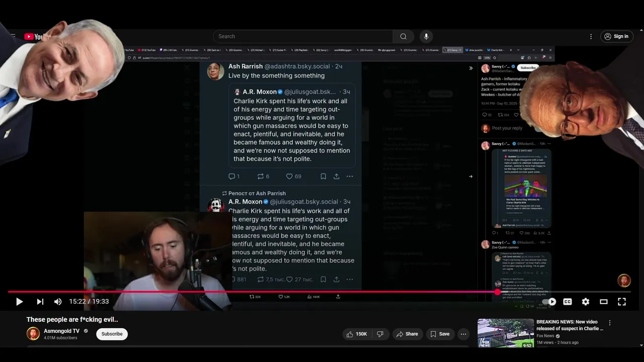Click the red scrubber handle on progress bar
The width and height of the screenshot is (644, 362).
point(498,292)
